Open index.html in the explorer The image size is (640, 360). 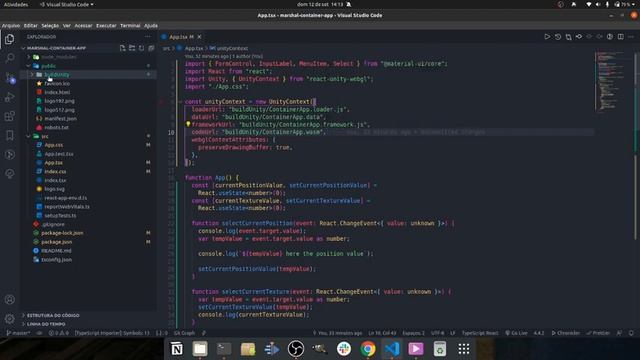(x=57, y=92)
